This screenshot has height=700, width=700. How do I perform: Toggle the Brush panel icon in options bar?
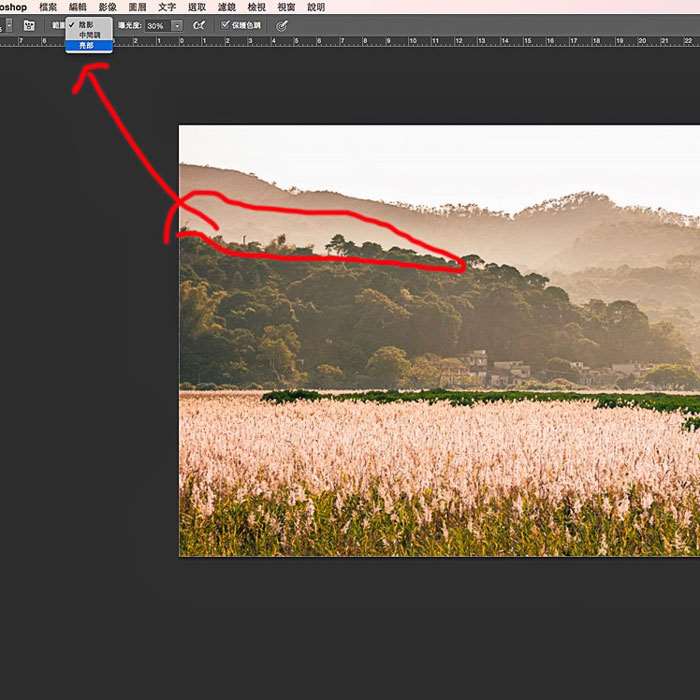click(x=29, y=25)
